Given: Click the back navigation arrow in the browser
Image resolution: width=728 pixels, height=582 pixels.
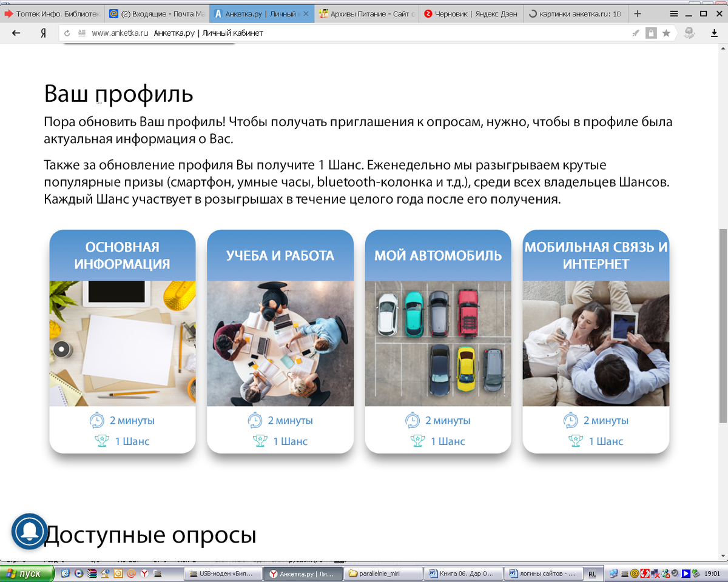Looking at the screenshot, I should pos(15,33).
